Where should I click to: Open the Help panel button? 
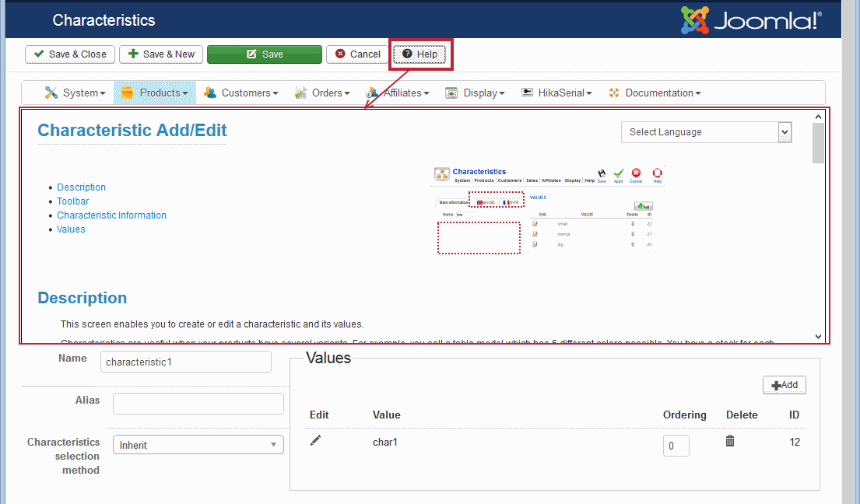419,54
